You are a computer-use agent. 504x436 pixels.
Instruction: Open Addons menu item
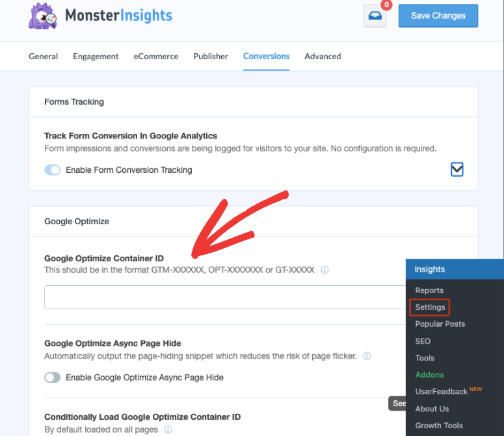(429, 375)
